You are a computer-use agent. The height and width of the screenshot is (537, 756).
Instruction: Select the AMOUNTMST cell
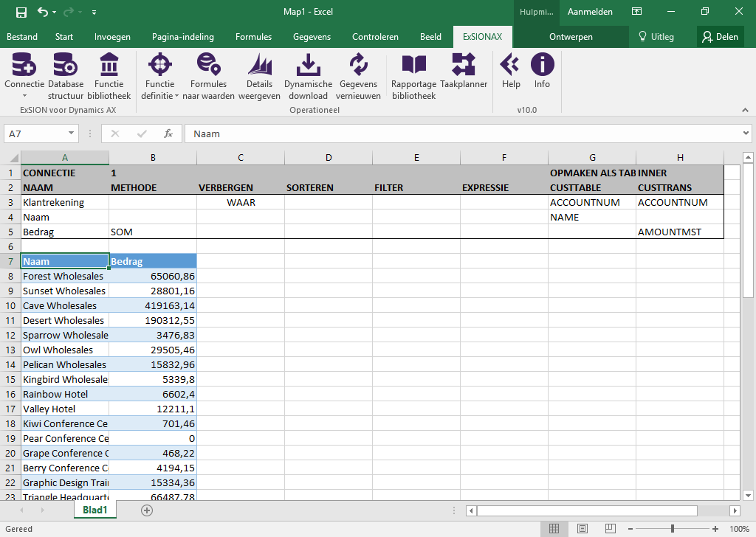(680, 232)
